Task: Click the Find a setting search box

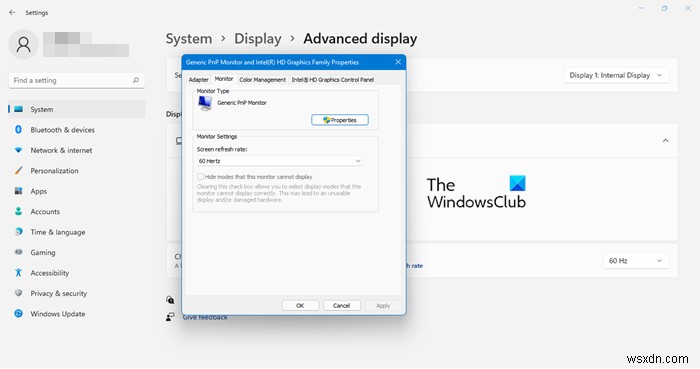Action: point(77,80)
